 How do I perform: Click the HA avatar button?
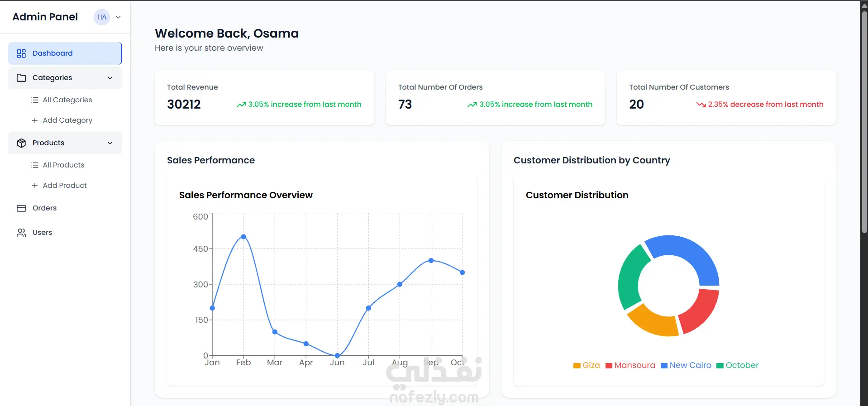tap(102, 17)
